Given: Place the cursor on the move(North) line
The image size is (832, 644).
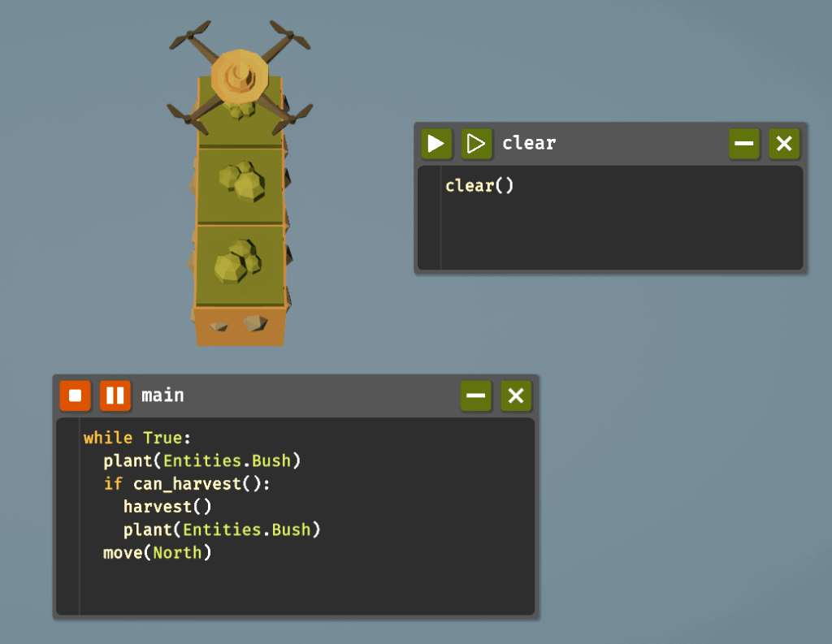Looking at the screenshot, I should click(157, 554).
